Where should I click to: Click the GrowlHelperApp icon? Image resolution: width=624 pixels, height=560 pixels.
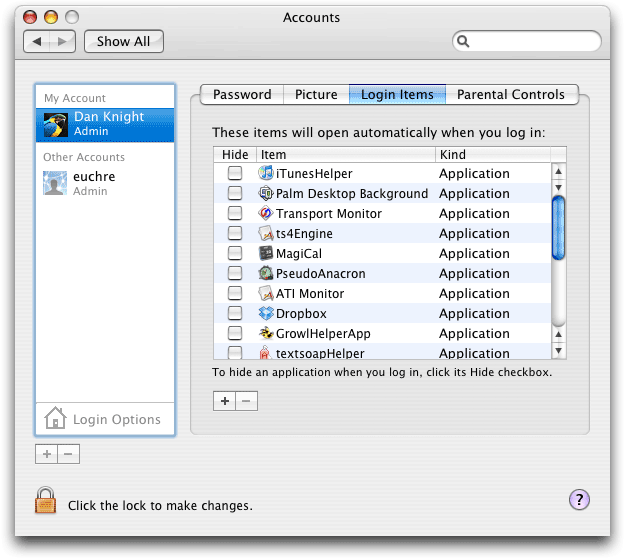(265, 333)
